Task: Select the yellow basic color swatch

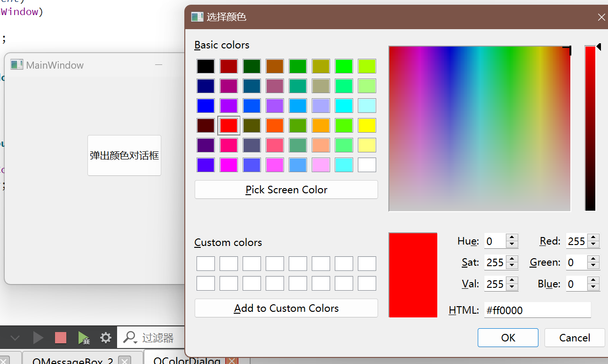Action: [x=367, y=126]
